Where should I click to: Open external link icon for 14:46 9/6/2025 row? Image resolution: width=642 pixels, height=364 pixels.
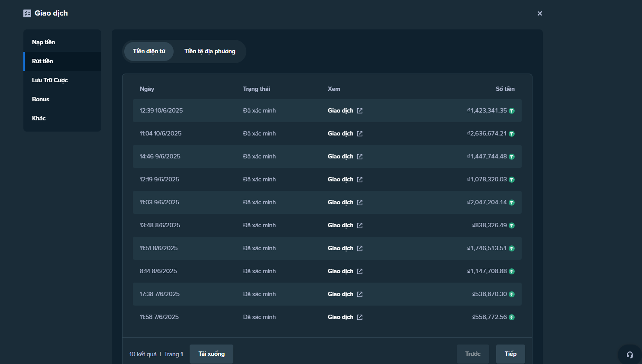point(360,157)
